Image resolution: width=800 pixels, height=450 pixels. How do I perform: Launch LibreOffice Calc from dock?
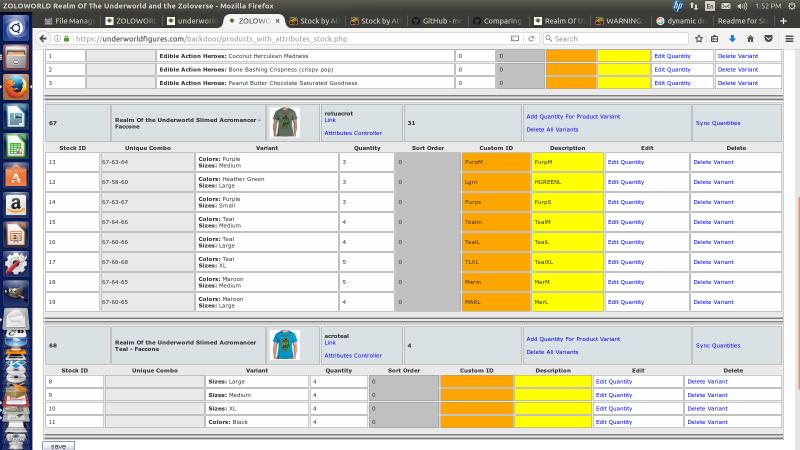[16, 146]
